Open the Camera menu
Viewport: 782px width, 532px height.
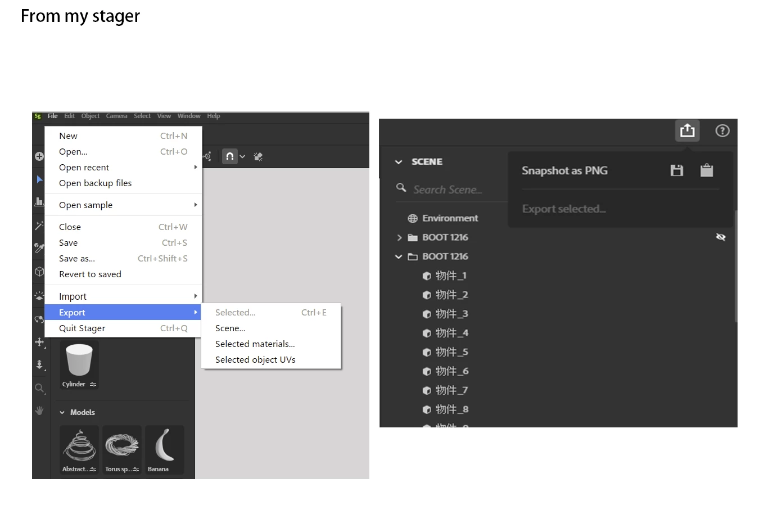click(x=117, y=116)
